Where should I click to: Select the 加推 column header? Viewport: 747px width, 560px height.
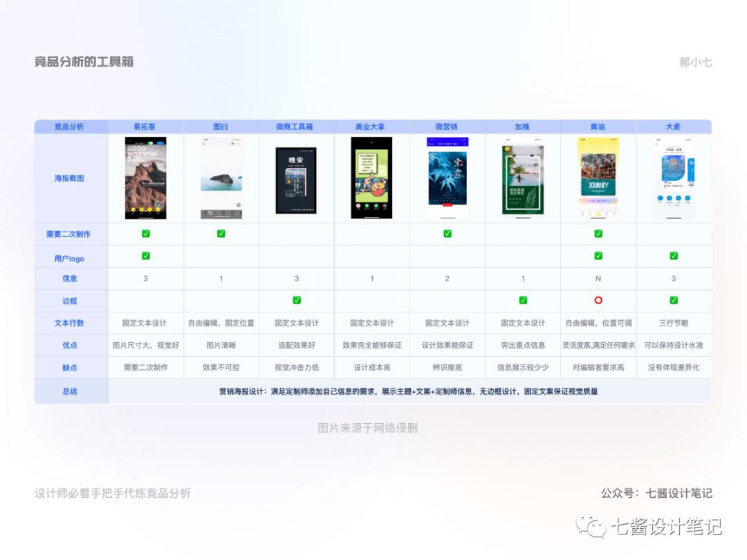click(x=522, y=127)
